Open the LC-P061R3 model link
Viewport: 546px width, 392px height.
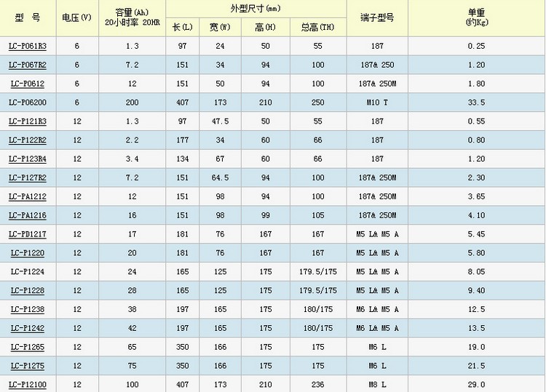click(x=28, y=47)
